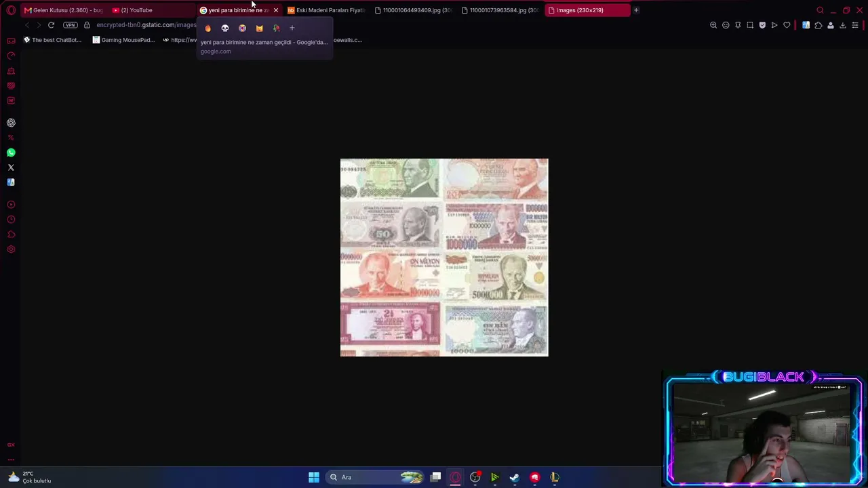Screen dimensions: 868x488
Task: Open the Gaming MousePad bookmark
Action: [x=123, y=40]
